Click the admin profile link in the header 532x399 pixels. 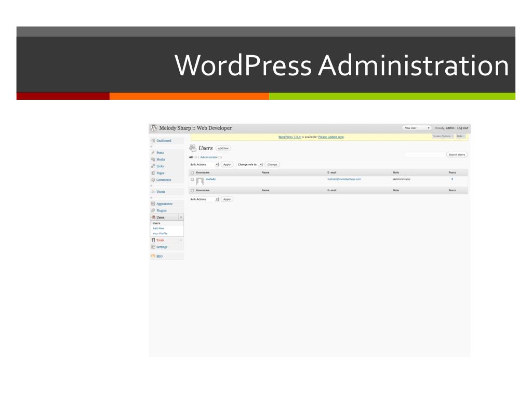point(450,128)
